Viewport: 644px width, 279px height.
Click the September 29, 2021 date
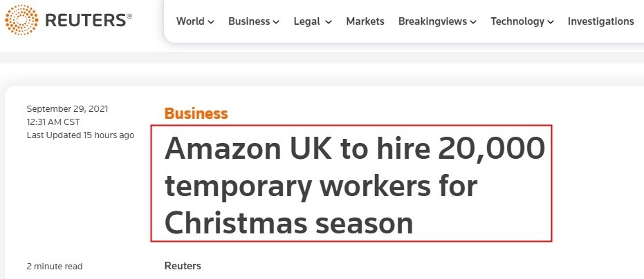(67, 109)
